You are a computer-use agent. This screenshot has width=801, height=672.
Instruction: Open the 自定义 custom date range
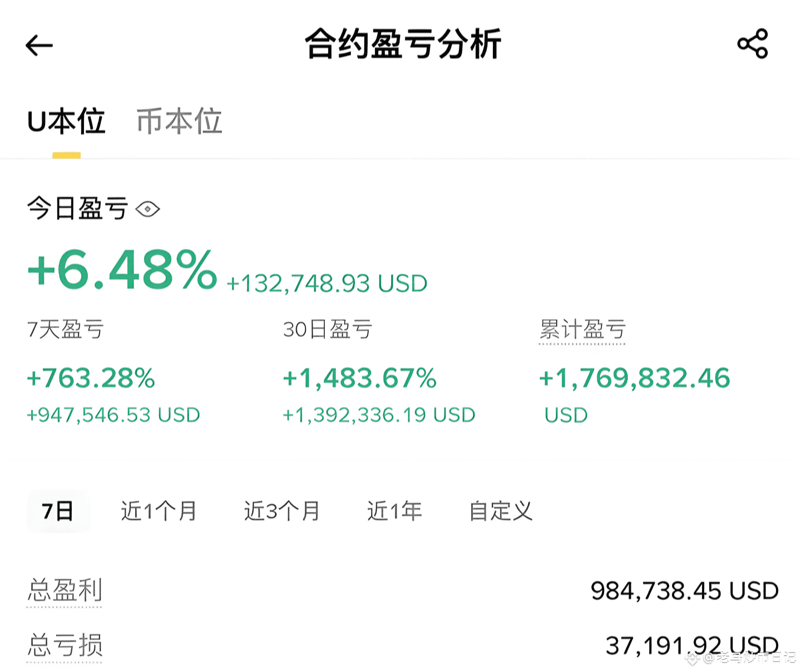pyautogui.click(x=501, y=511)
